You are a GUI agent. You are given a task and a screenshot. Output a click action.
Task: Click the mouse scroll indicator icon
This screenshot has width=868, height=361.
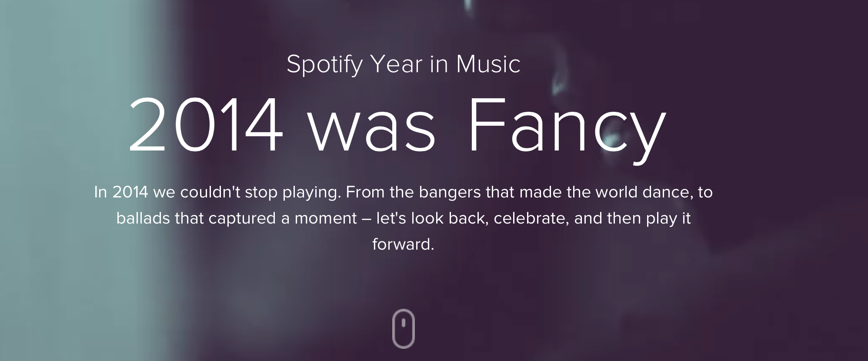coord(404,328)
